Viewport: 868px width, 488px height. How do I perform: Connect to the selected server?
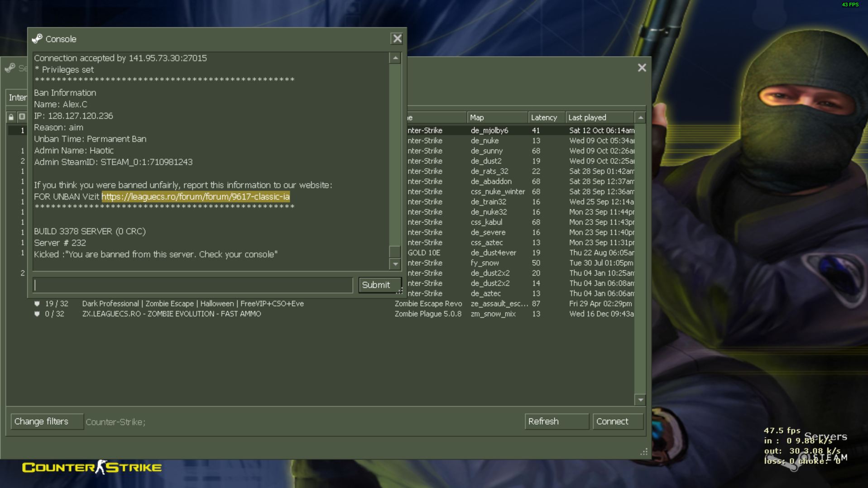[x=618, y=421]
